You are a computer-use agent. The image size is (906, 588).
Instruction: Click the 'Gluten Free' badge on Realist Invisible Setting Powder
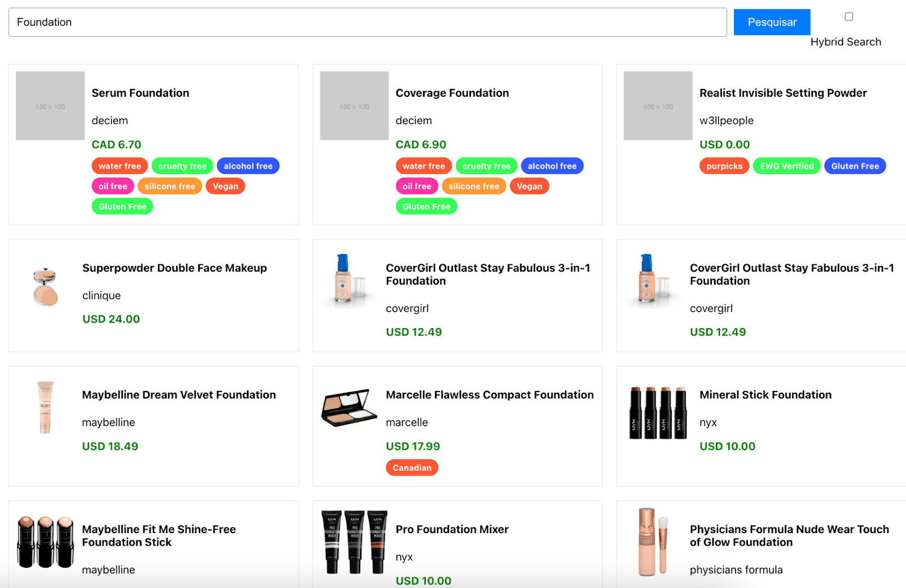(x=855, y=166)
